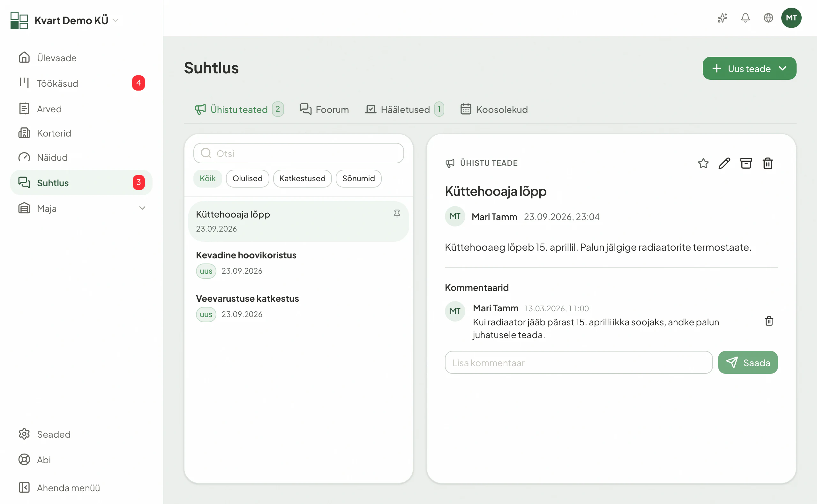Select Olulised filter chip
The height and width of the screenshot is (504, 817).
click(x=247, y=178)
